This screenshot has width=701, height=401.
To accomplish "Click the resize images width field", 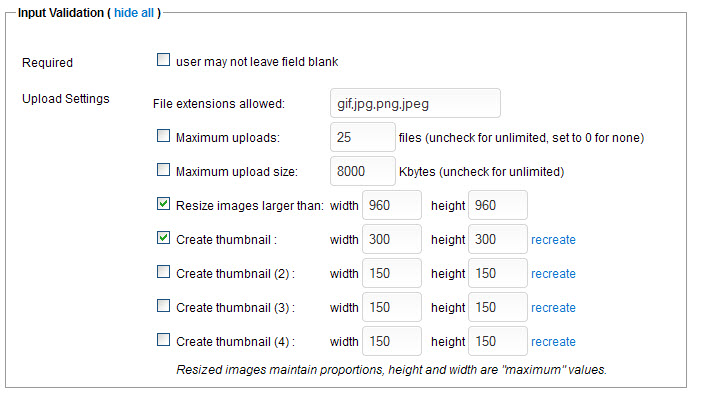I will (392, 205).
